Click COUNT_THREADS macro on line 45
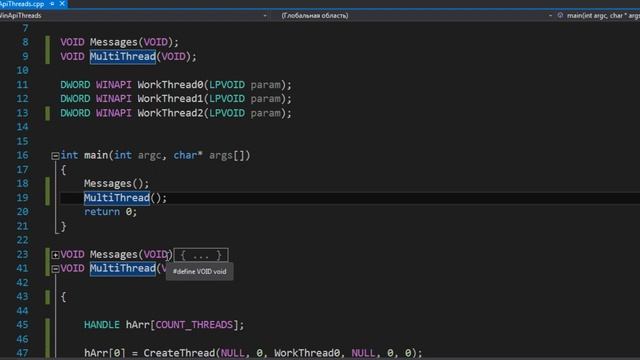Viewport: 640px width, 360px height. click(194, 325)
